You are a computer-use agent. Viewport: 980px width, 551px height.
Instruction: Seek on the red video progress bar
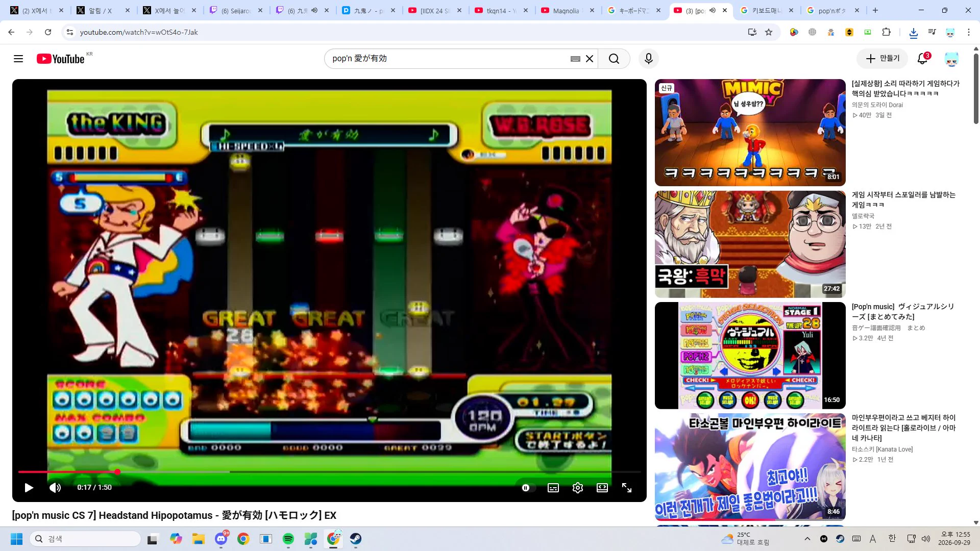tap(329, 472)
